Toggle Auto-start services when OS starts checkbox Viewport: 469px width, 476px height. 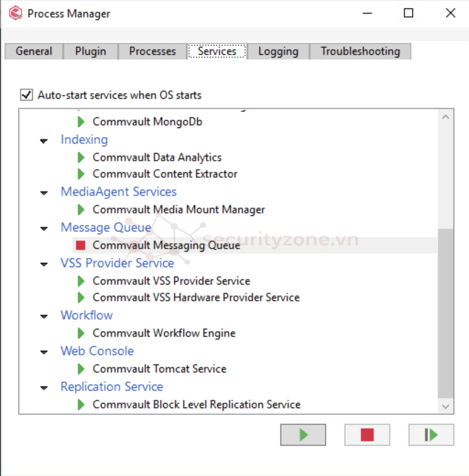point(27,95)
